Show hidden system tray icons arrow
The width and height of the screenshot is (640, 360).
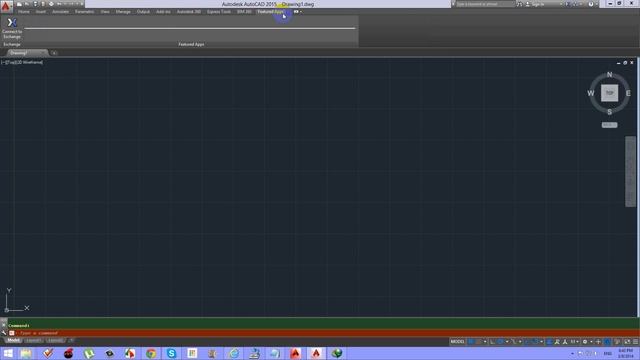[x=572, y=353]
